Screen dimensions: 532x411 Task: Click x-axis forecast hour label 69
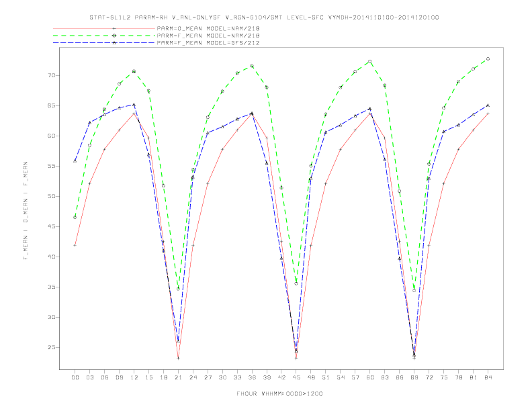coord(414,377)
